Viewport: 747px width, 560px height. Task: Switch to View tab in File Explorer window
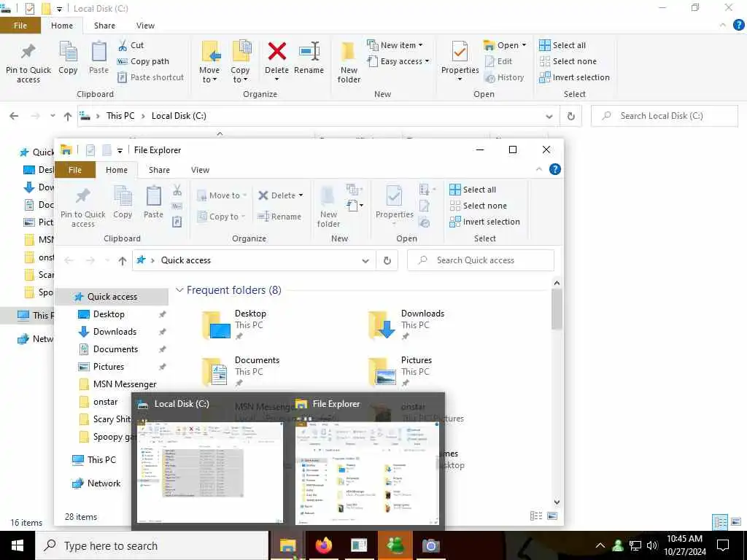pyautogui.click(x=200, y=170)
